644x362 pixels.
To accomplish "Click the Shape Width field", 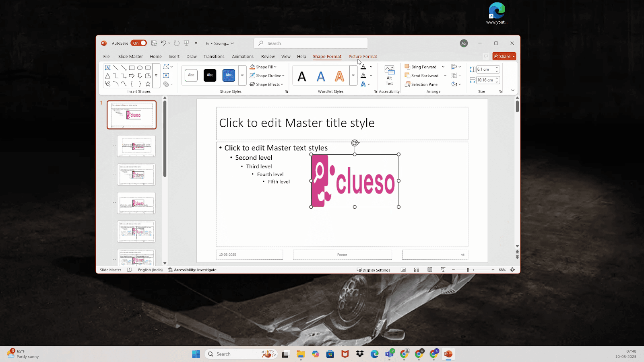I will pyautogui.click(x=485, y=80).
